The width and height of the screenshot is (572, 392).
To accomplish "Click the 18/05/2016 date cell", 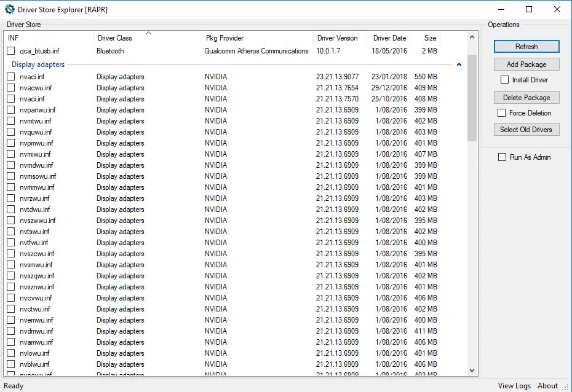I will pos(389,51).
